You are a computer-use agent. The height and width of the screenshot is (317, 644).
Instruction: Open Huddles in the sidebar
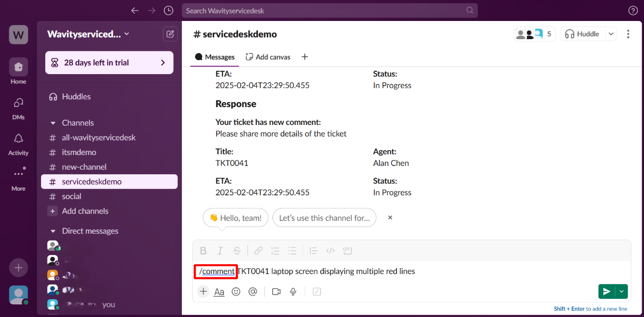[109, 96]
